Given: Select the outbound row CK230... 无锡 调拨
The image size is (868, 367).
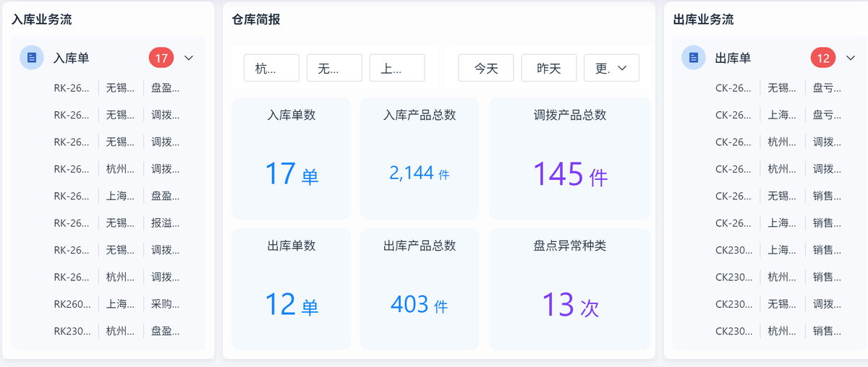Looking at the screenshot, I should (780, 304).
